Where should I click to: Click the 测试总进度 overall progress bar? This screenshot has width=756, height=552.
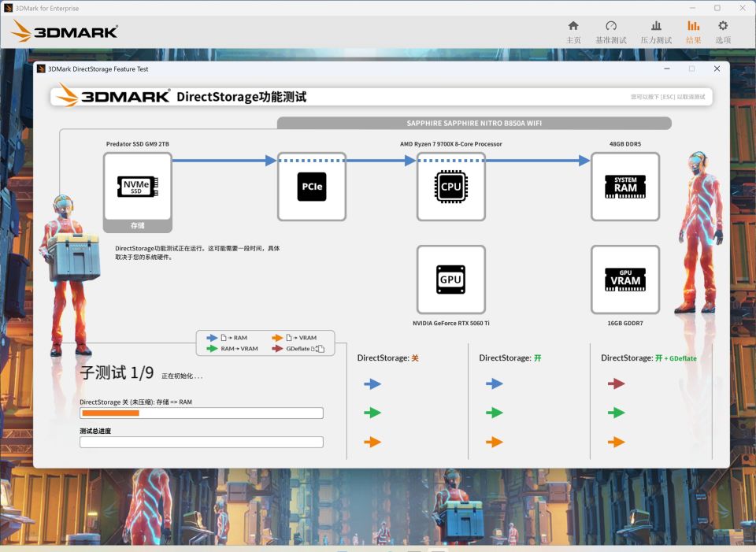point(202,442)
